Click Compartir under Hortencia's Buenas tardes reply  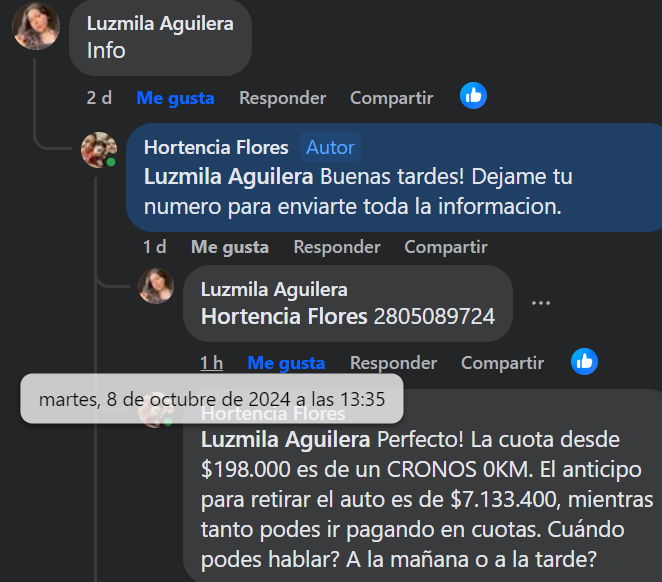(x=446, y=247)
